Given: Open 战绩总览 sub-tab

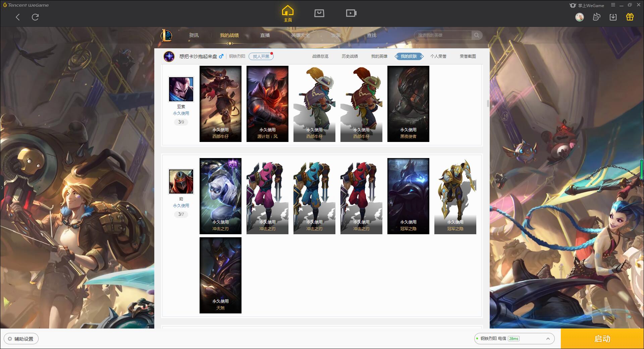Looking at the screenshot, I should point(320,56).
